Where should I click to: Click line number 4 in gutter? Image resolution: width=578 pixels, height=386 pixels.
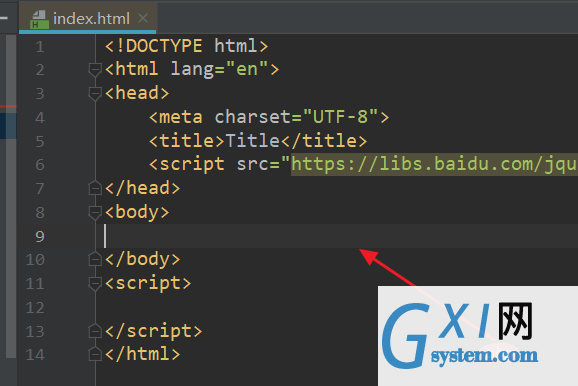click(x=40, y=118)
